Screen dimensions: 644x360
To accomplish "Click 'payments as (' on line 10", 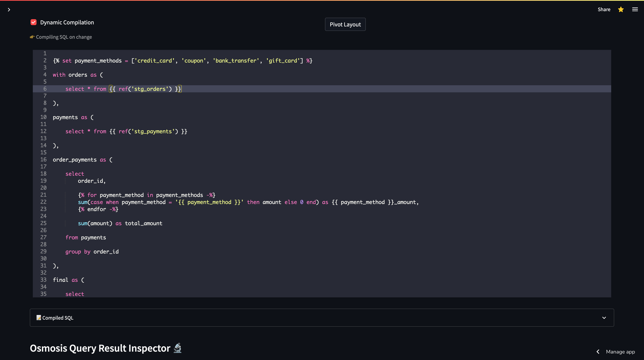I will pos(73,117).
